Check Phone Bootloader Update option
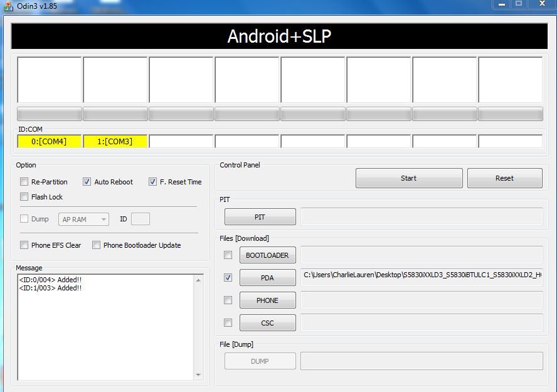This screenshot has height=392, width=557. point(96,245)
